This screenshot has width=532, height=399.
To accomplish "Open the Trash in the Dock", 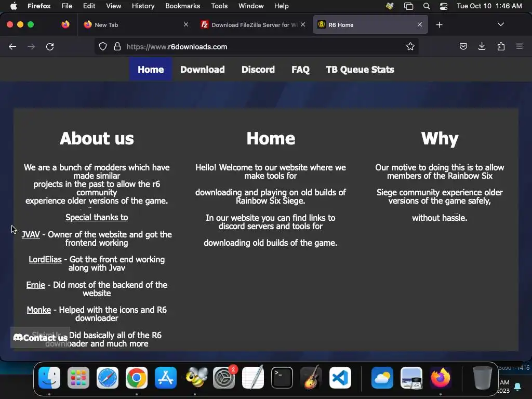I will tap(483, 378).
